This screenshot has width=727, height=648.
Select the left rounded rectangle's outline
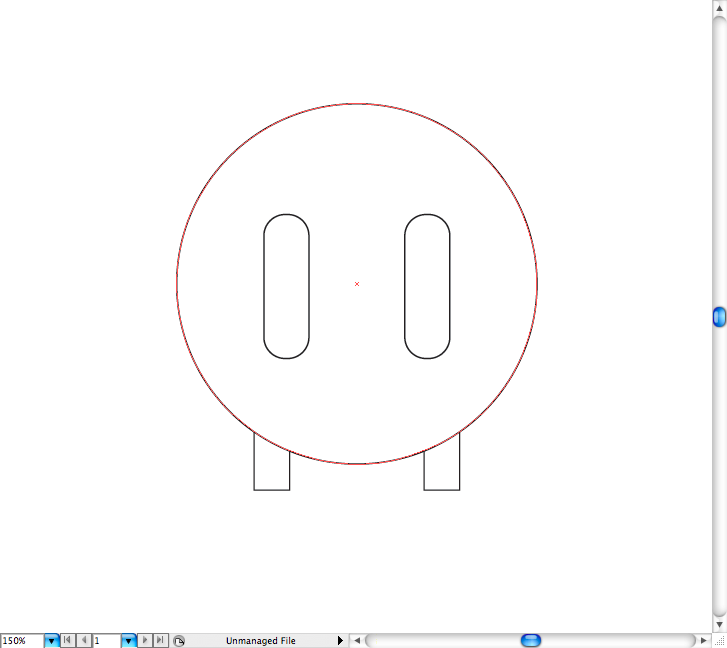264,286
